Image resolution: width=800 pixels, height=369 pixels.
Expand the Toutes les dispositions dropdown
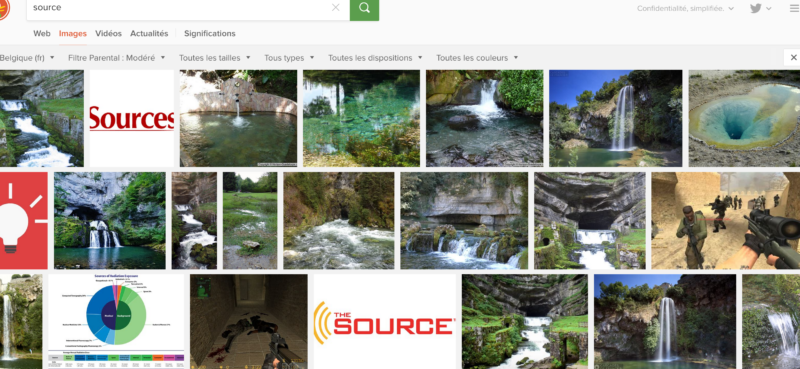pyautogui.click(x=376, y=58)
